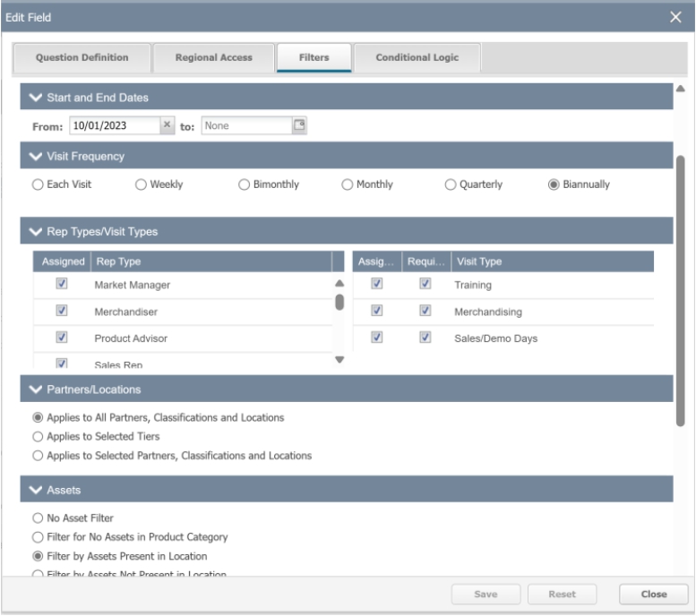Click the Assigned header in Rep Type table
The width and height of the screenshot is (696, 616).
pyautogui.click(x=63, y=261)
